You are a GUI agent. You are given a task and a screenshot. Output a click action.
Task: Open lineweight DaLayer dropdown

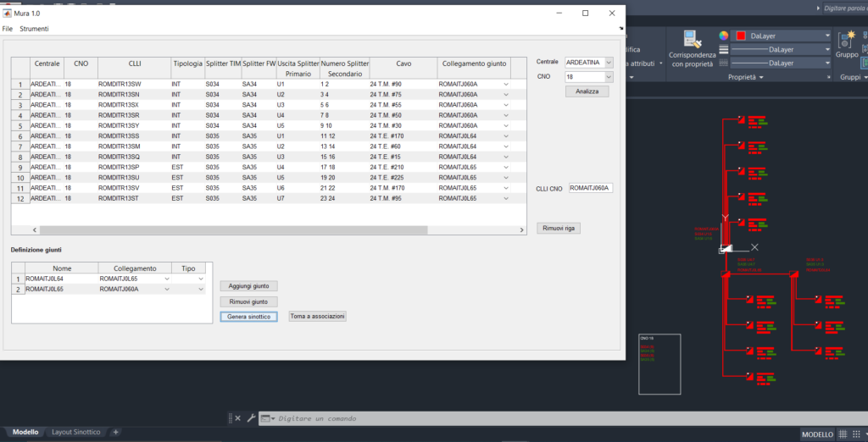click(827, 49)
